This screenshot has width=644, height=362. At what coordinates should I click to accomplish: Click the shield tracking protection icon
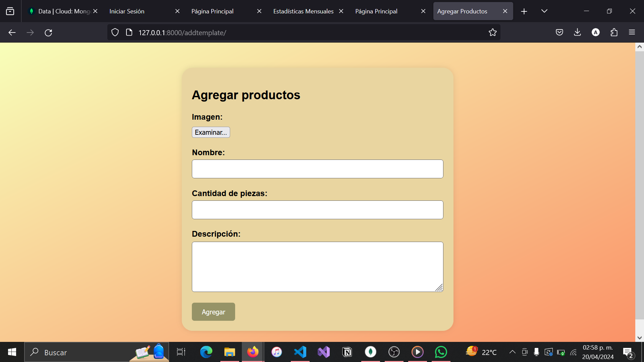[x=115, y=33]
